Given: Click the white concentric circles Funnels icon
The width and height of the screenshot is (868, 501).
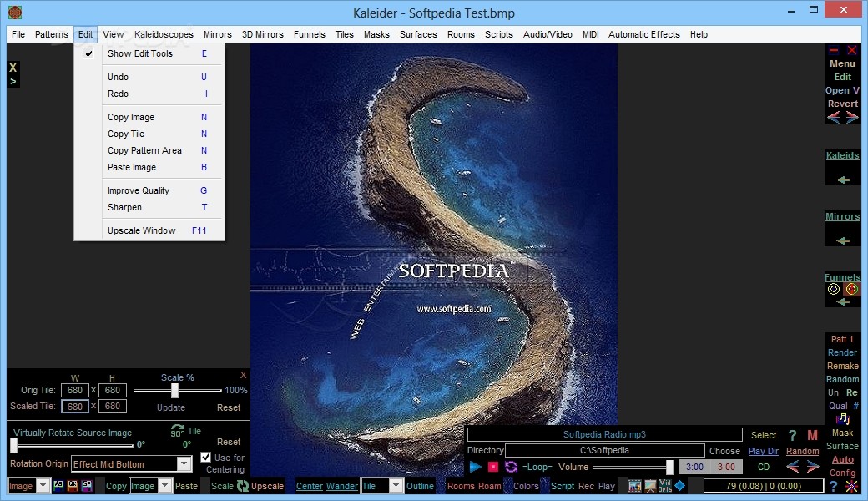Looking at the screenshot, I should [834, 289].
